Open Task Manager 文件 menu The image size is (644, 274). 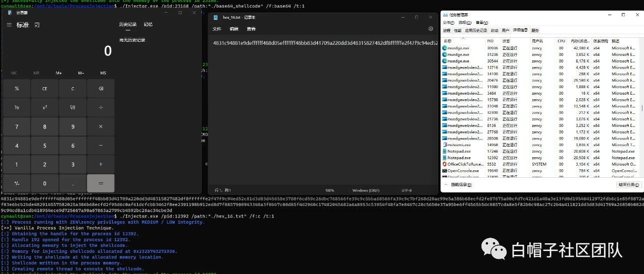448,23
